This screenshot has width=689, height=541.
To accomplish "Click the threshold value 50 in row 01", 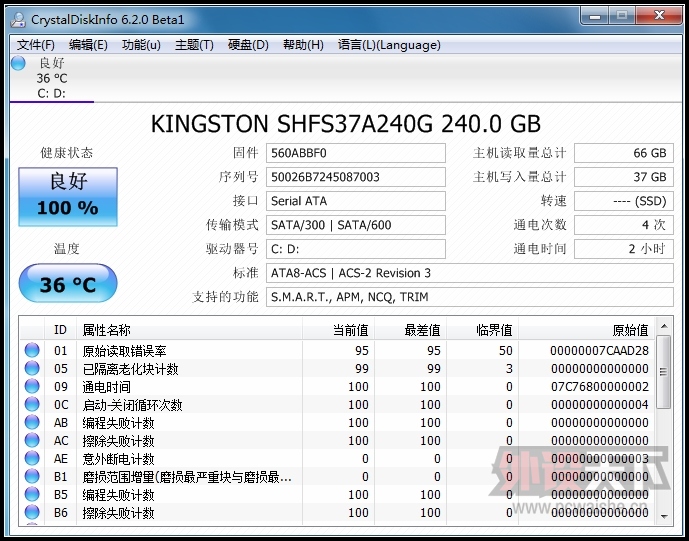I will pos(505,351).
